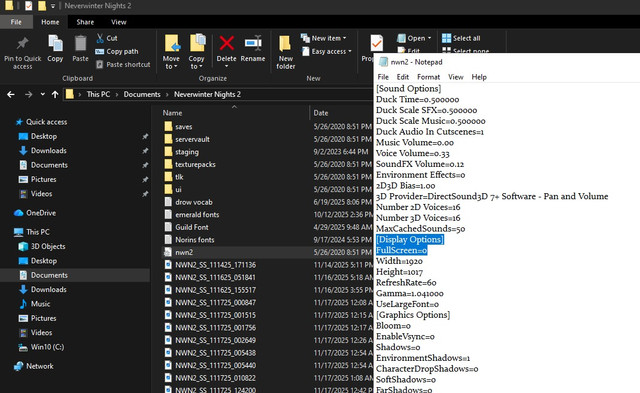
Task: Select pinned Pictures under Quick access
Action: pos(38,179)
